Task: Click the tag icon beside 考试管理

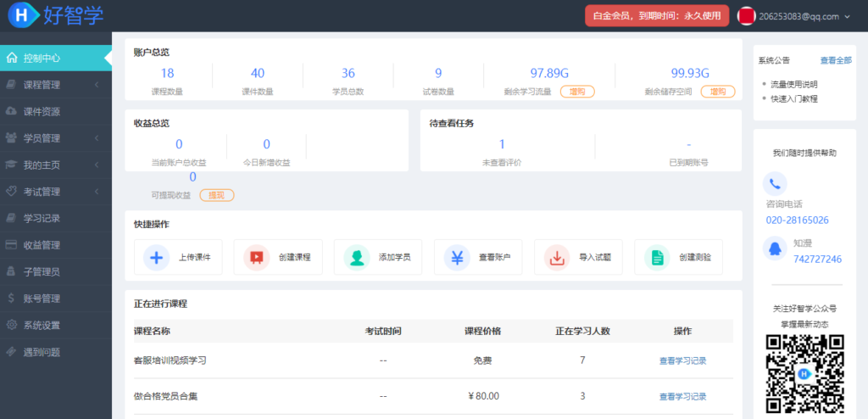Action: pos(10,191)
